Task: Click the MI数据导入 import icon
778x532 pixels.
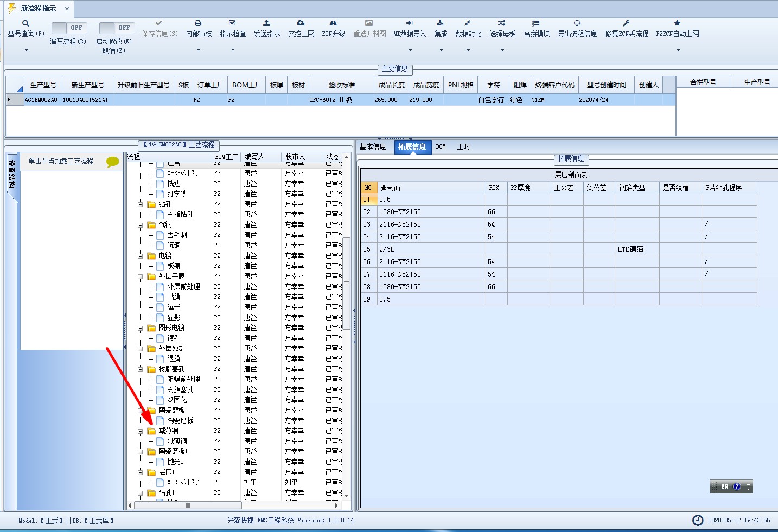Action: (409, 23)
